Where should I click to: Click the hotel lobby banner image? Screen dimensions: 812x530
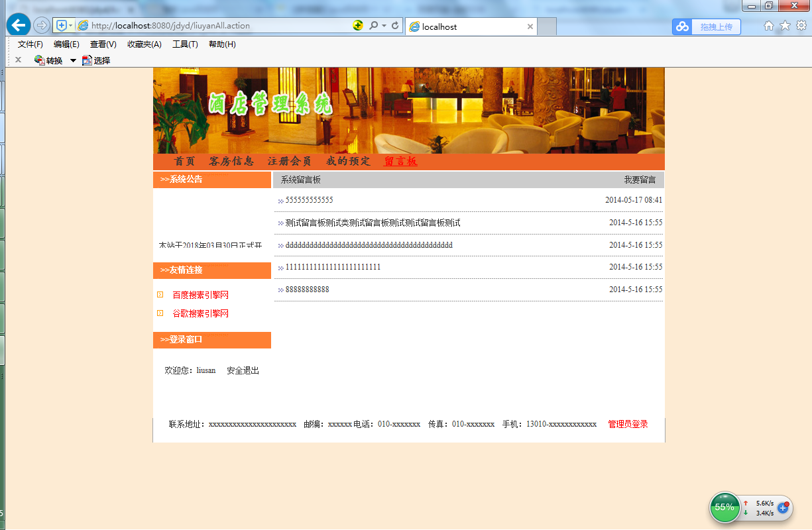point(409,111)
